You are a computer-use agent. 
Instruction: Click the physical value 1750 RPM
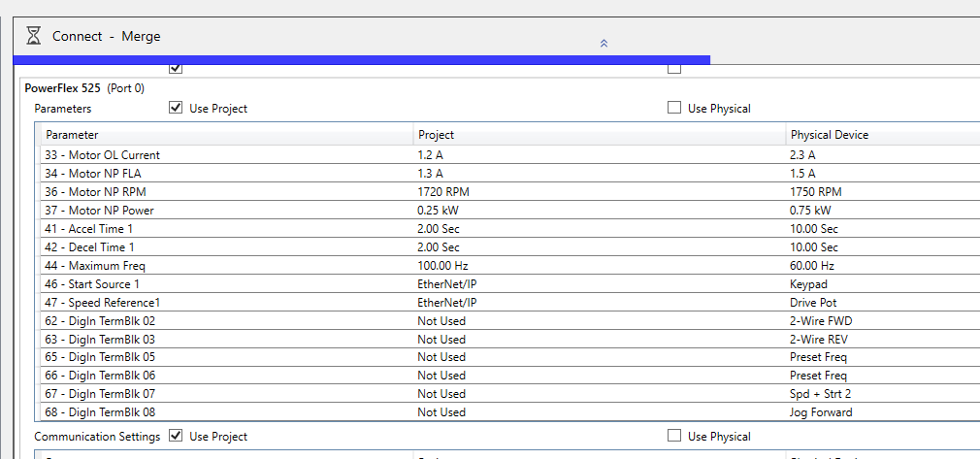tap(816, 192)
